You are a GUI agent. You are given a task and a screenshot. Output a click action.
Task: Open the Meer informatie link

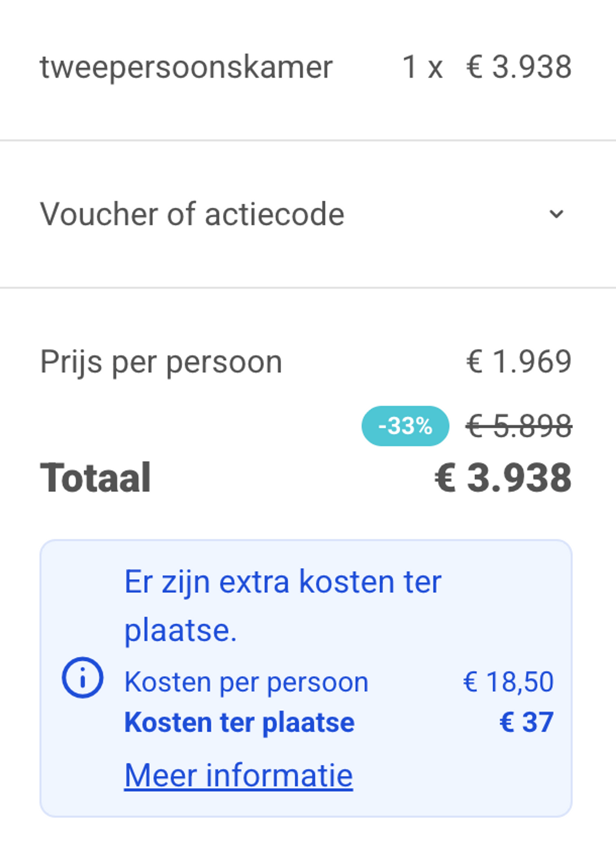tap(238, 775)
